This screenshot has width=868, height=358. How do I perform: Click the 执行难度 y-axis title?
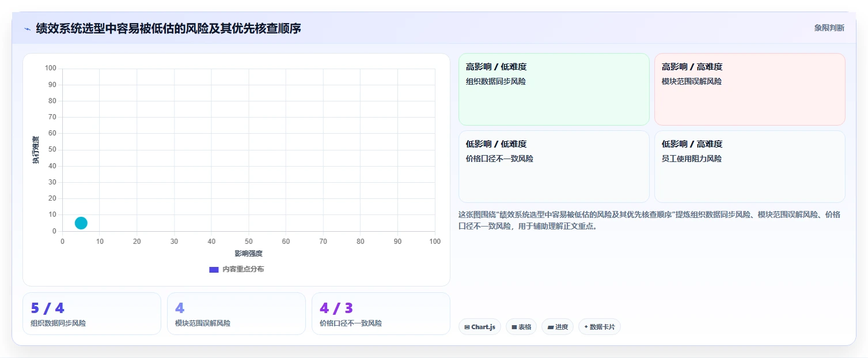[x=36, y=150]
